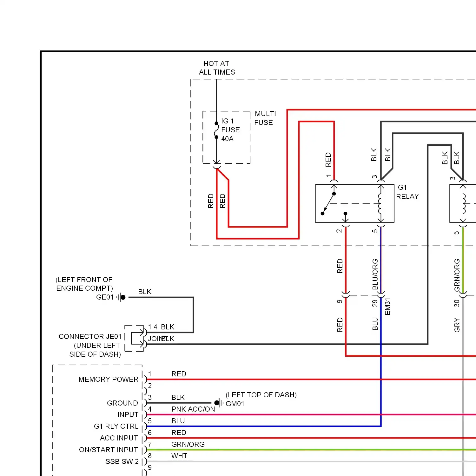Click the EM31 connector label

[x=387, y=307]
